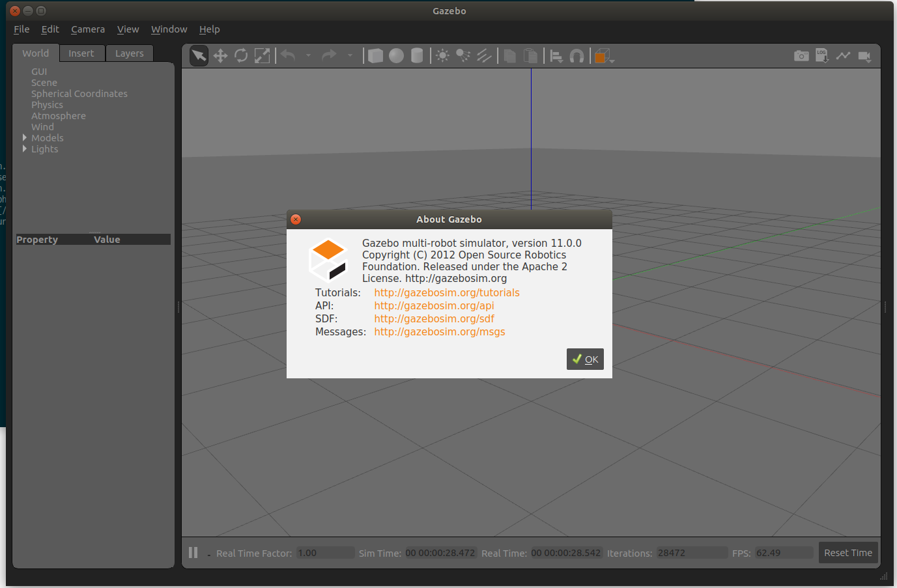Viewport: 897px width, 588px height.
Task: Click the screenshot camera icon
Action: click(x=801, y=56)
